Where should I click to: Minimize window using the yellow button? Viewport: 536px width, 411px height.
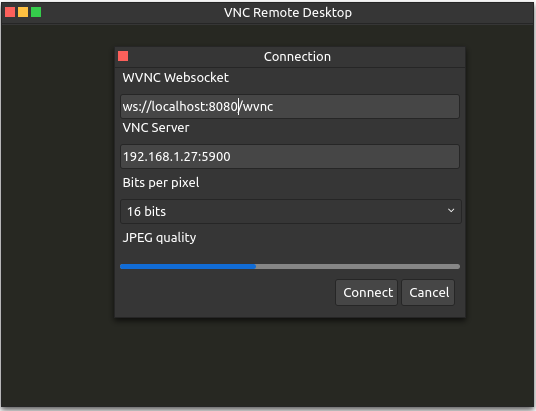(x=23, y=12)
